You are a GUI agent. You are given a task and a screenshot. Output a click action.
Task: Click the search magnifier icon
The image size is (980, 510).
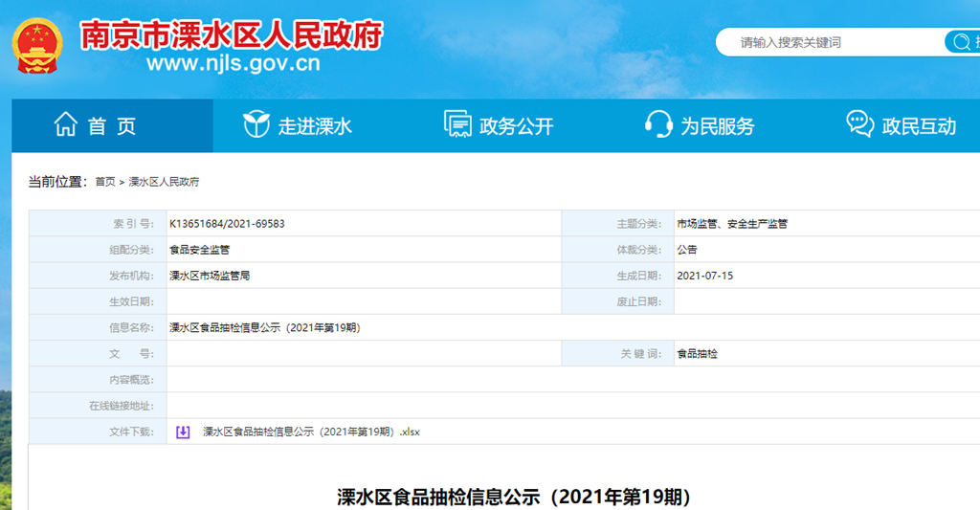tap(961, 42)
